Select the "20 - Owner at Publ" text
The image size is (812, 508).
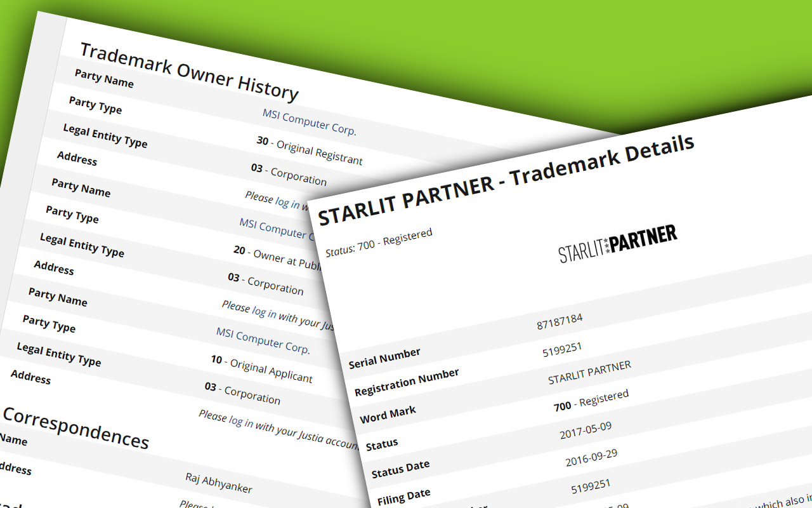[277, 257]
